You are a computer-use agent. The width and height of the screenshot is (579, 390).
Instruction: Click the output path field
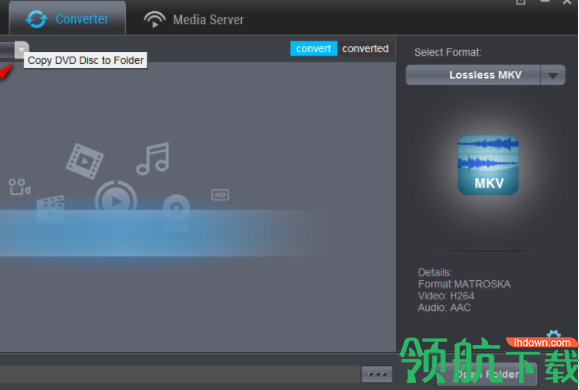coord(179,374)
